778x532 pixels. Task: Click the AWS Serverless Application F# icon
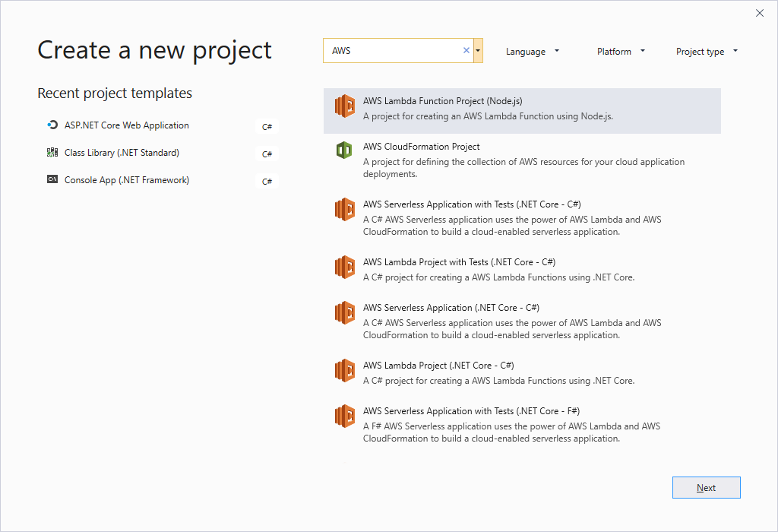[x=345, y=416]
